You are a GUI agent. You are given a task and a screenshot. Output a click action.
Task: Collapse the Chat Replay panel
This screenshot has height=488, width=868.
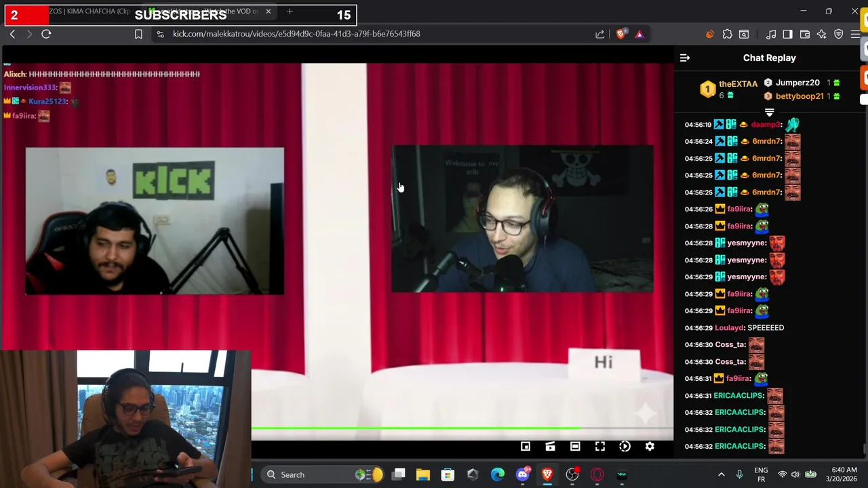pyautogui.click(x=685, y=58)
